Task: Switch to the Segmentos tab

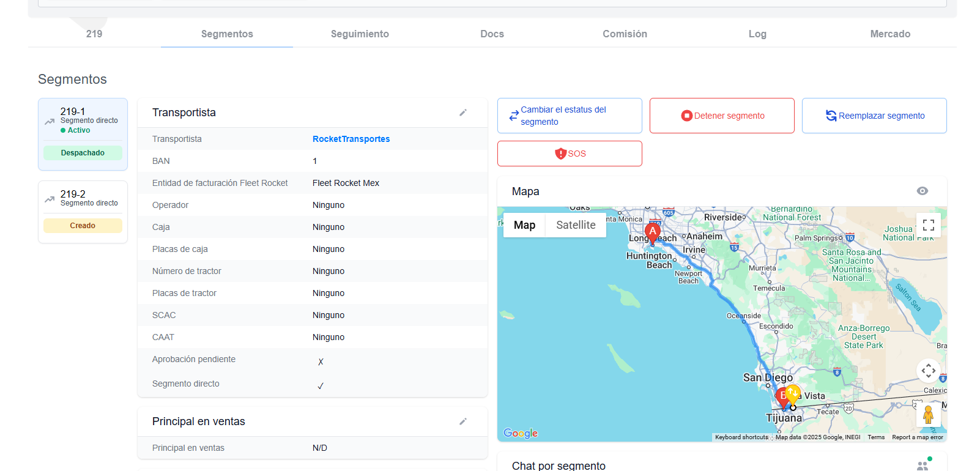Action: [227, 34]
